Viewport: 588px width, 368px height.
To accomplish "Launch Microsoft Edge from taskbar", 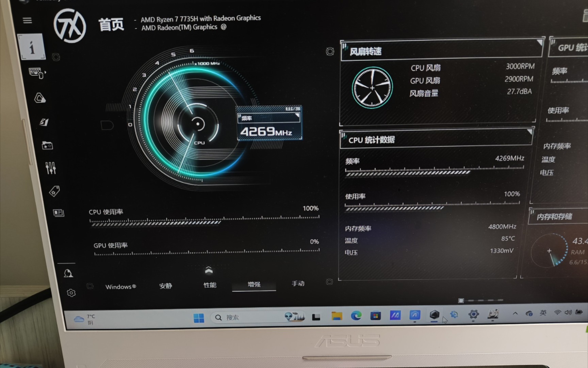I will pyautogui.click(x=356, y=316).
